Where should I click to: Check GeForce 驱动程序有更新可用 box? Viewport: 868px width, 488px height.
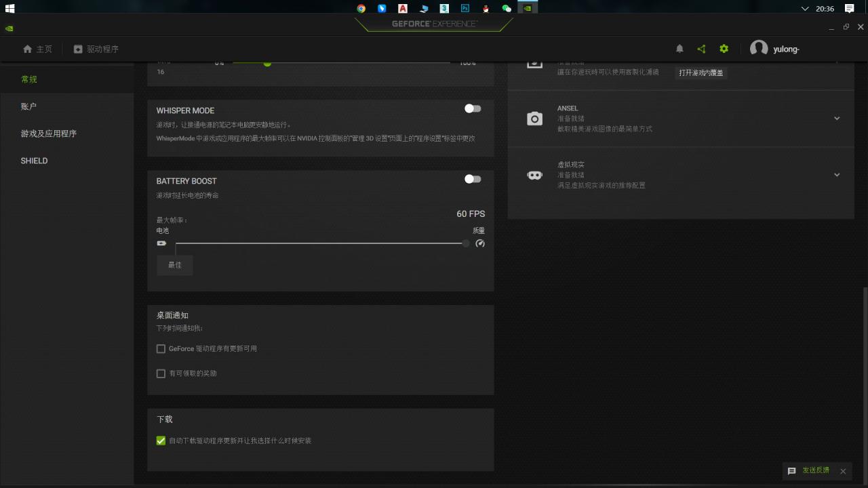161,349
